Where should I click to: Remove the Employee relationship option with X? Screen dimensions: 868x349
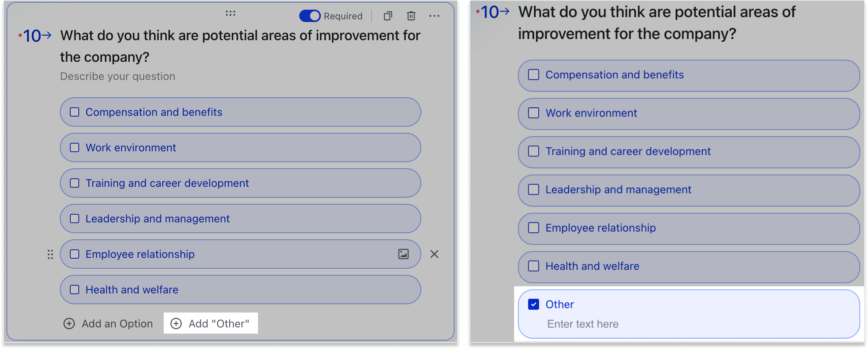pyautogui.click(x=434, y=254)
